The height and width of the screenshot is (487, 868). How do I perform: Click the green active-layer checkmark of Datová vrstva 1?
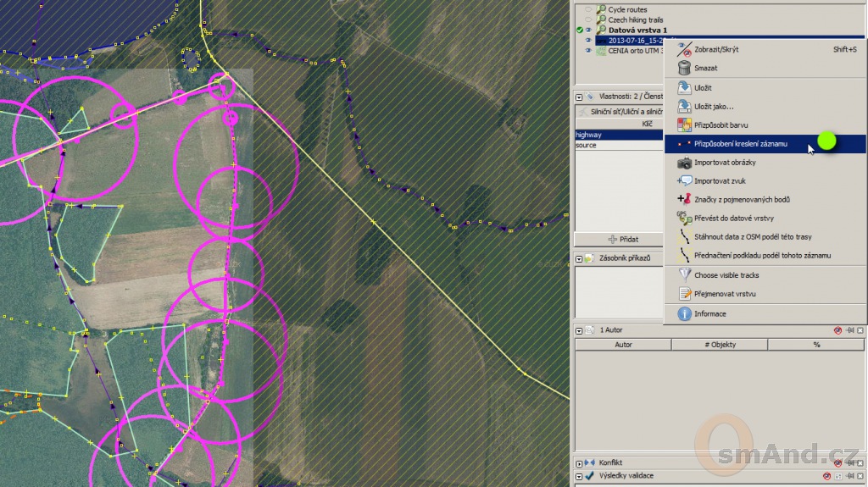(580, 30)
